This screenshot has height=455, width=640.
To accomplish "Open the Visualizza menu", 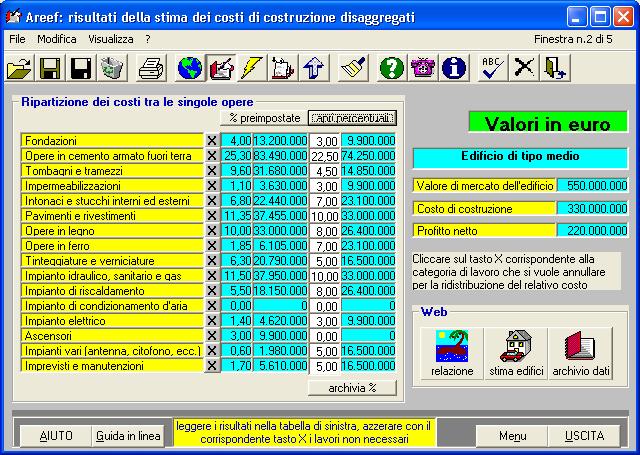I will point(110,38).
